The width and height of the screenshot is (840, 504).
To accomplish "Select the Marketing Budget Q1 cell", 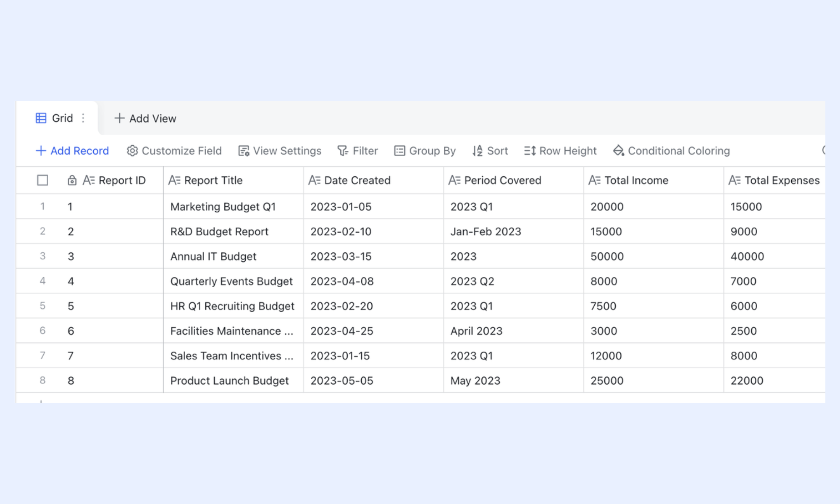I will click(234, 207).
